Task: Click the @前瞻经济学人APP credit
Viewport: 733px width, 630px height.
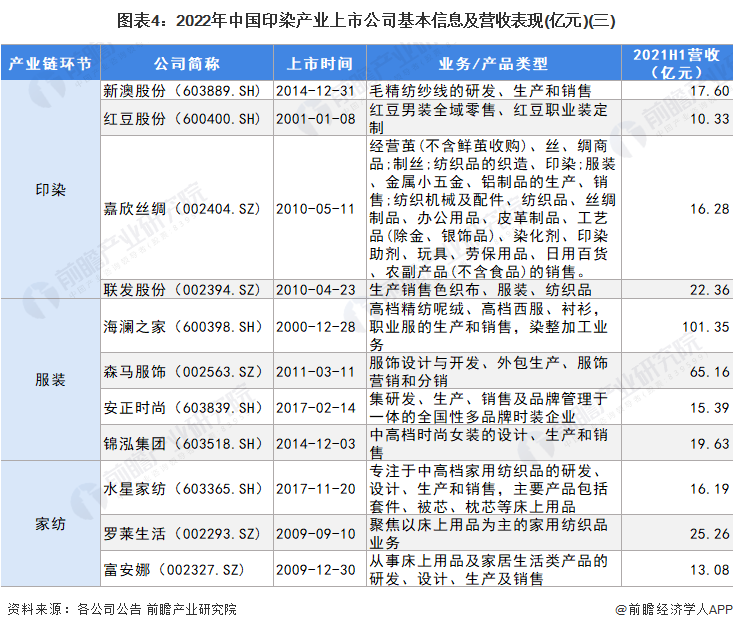Action: [674, 609]
